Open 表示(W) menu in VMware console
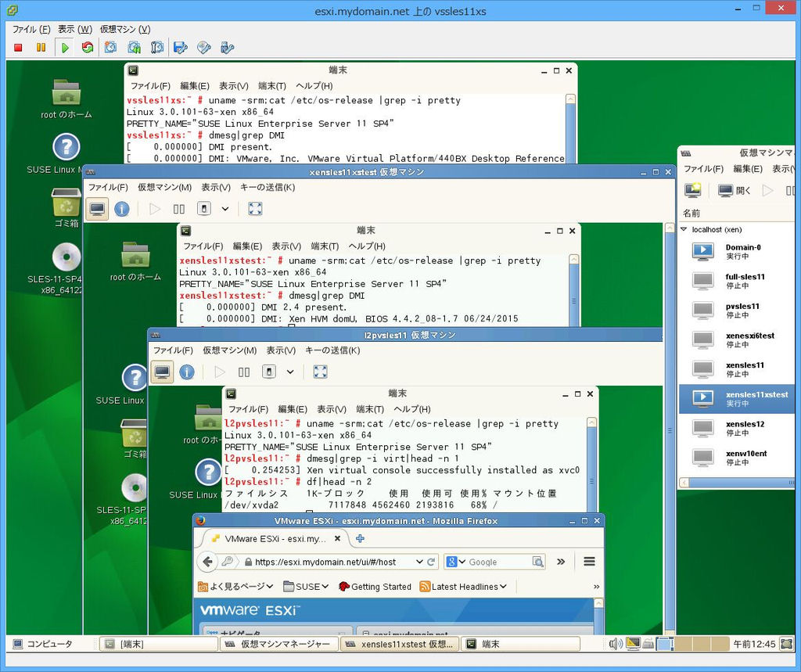The height and width of the screenshot is (672, 801). pos(75,29)
